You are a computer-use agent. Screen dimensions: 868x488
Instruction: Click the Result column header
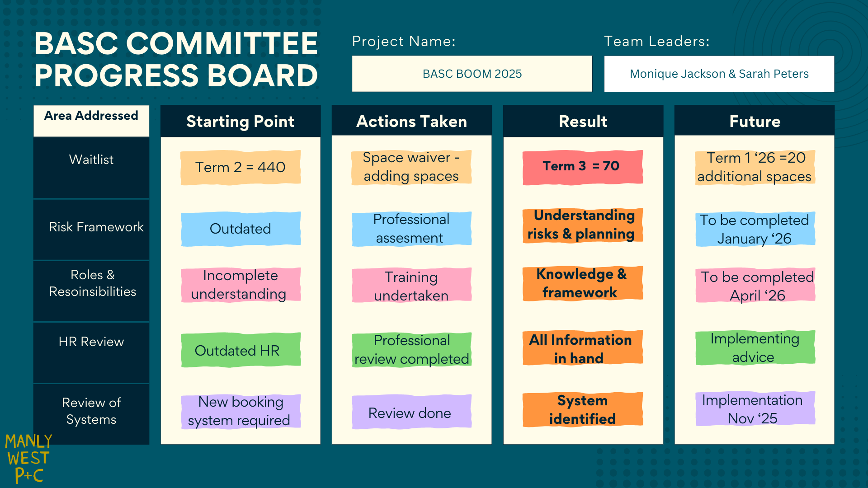point(583,121)
